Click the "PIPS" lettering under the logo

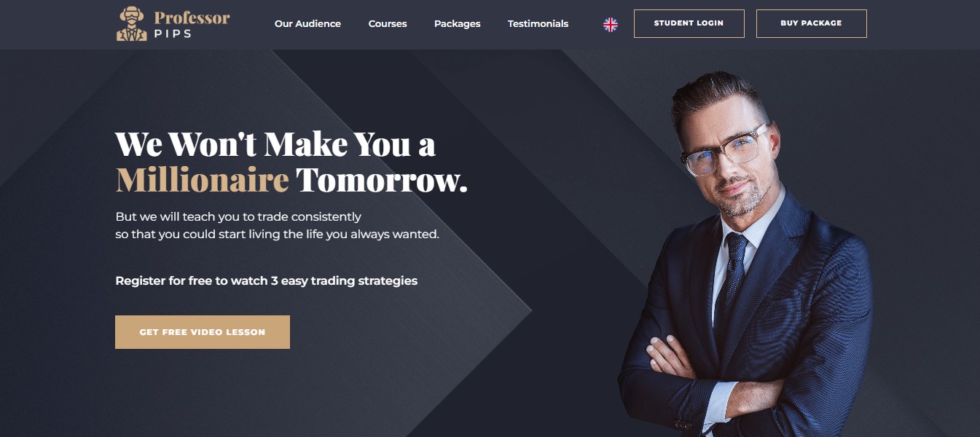[x=173, y=34]
